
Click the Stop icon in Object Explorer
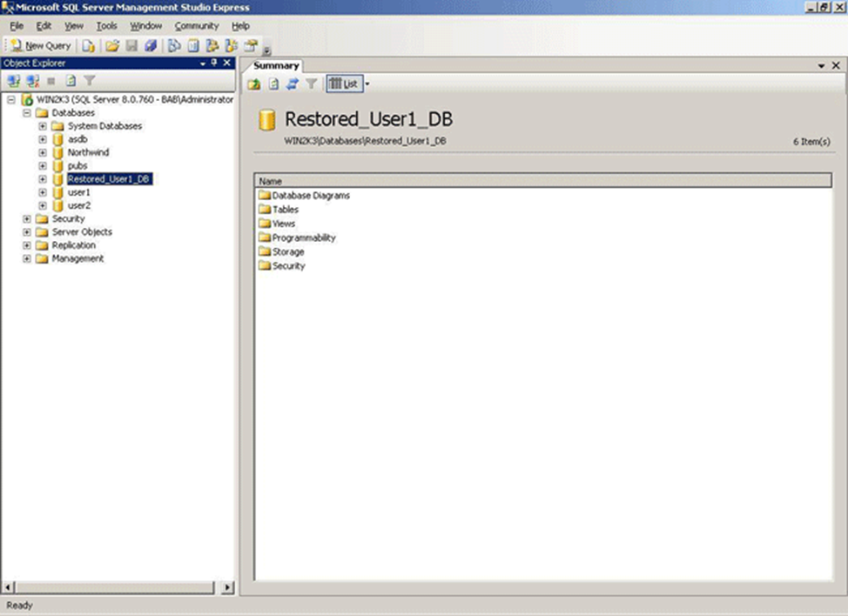tap(51, 81)
